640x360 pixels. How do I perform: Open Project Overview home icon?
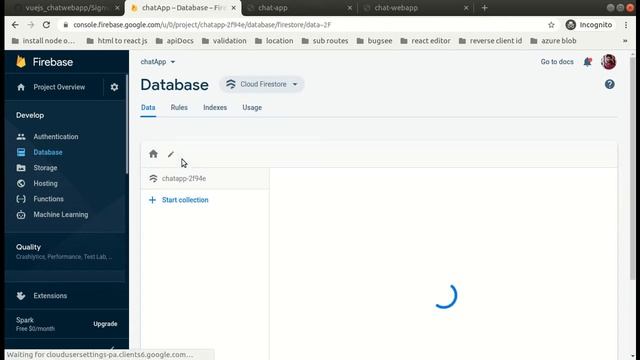pyautogui.click(x=21, y=87)
